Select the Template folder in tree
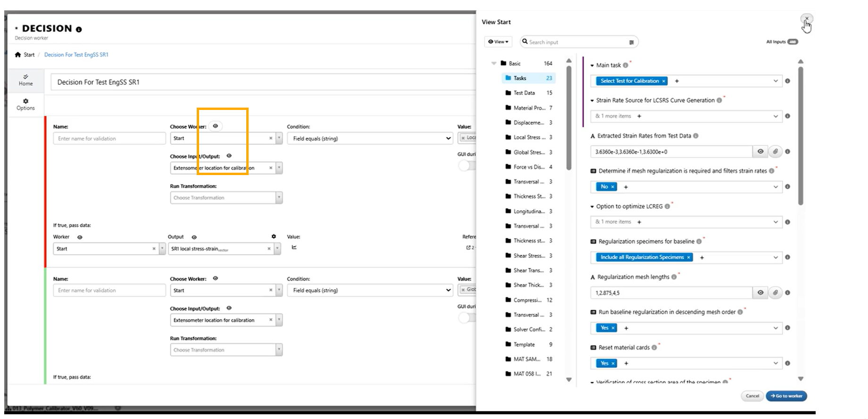 pyautogui.click(x=524, y=344)
